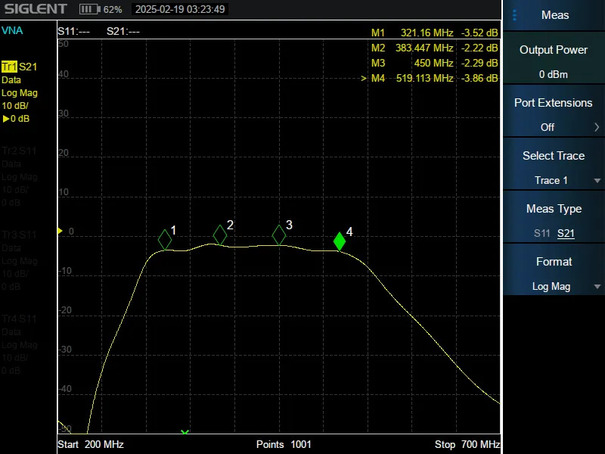Activate the dimmed Tr2 S11 trace

point(19,151)
